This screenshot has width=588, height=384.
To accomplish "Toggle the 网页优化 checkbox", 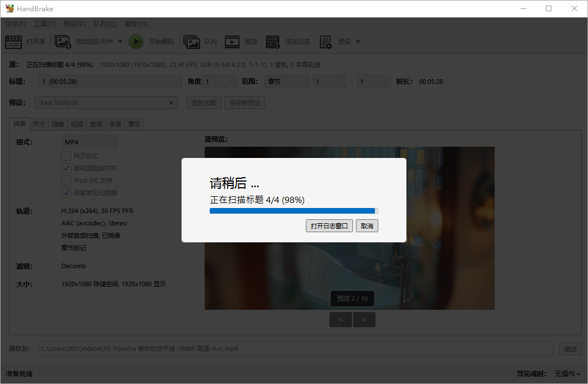I will (x=66, y=156).
